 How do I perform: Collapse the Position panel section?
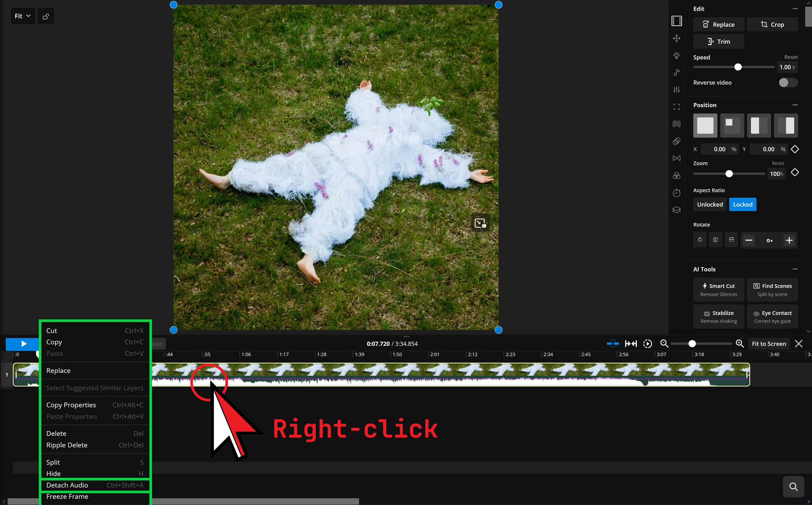pos(795,105)
